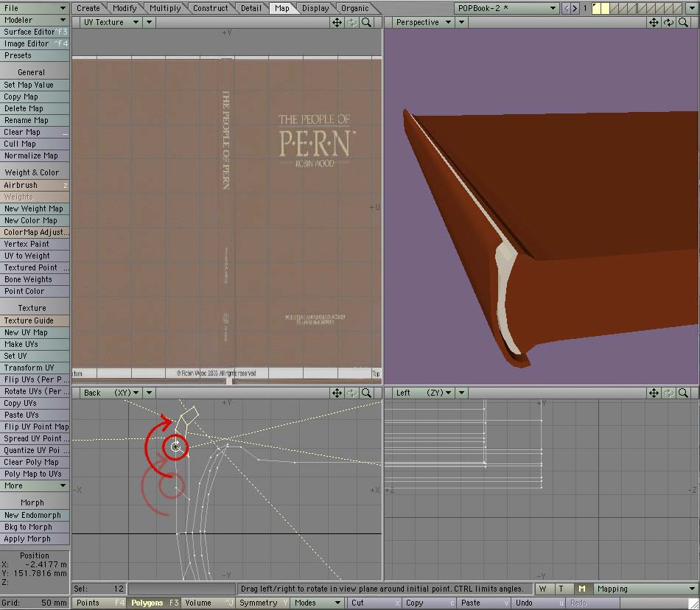Switch to Volume selection mode
Viewport: 700px width, 610px height.
209,603
